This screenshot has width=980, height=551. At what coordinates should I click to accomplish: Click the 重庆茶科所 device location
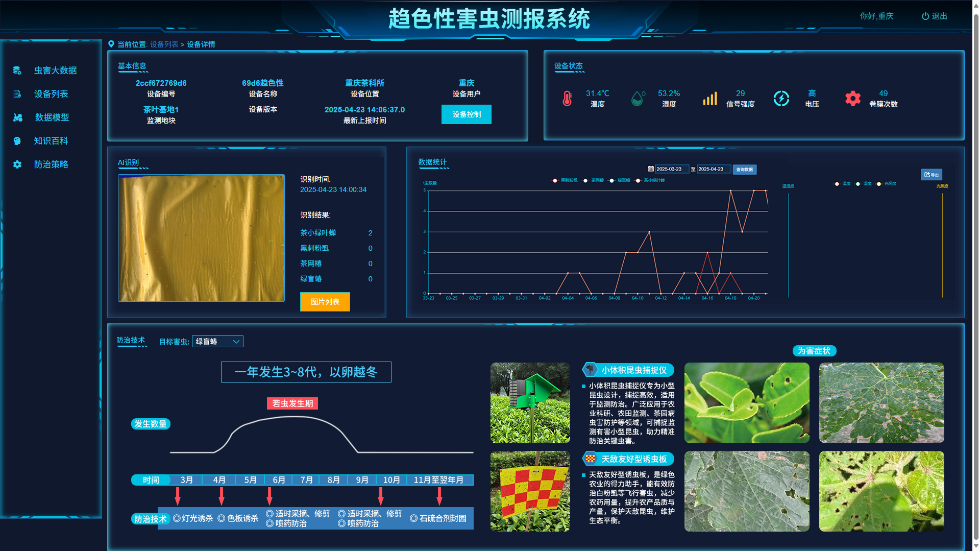(364, 83)
